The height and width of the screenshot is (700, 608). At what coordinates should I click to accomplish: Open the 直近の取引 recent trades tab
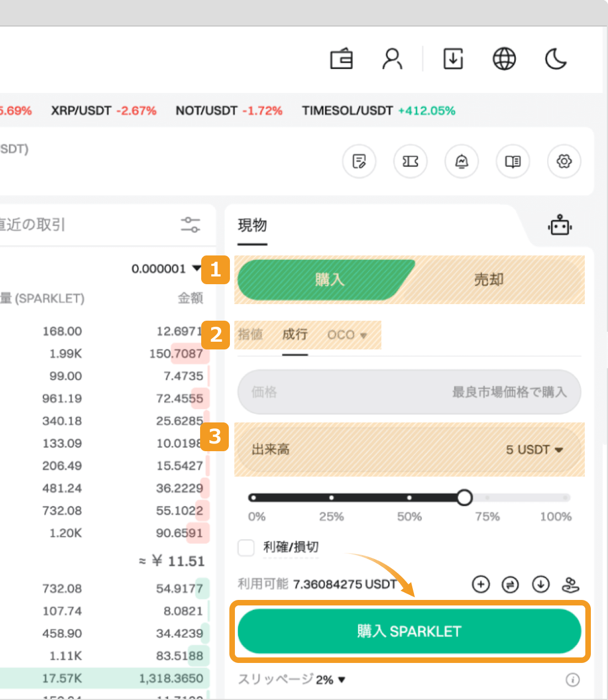pos(32,224)
